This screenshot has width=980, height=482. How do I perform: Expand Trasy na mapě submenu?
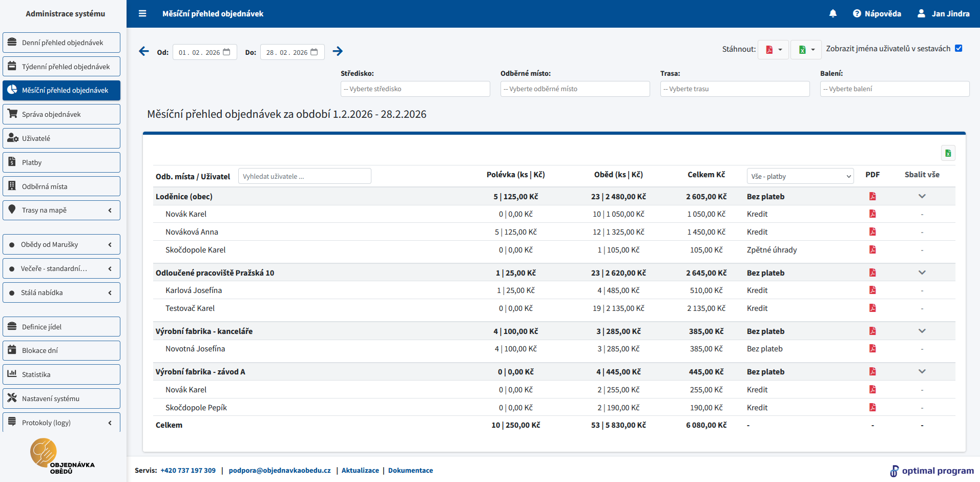[61, 211]
